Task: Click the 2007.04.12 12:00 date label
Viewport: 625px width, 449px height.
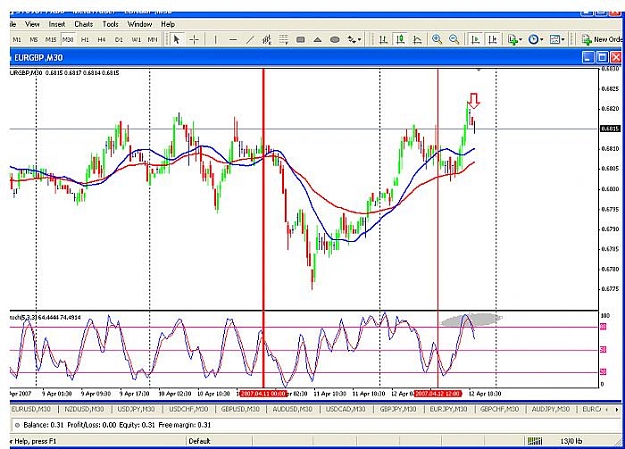Action: 438,394
